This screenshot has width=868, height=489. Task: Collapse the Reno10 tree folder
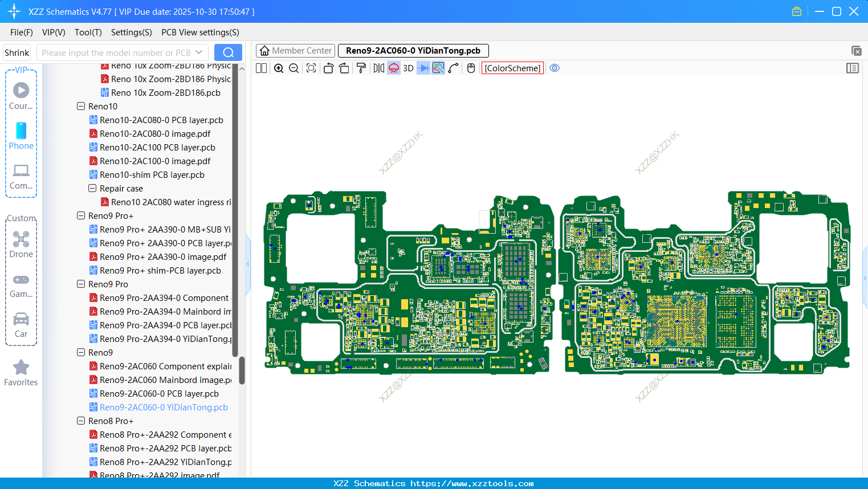coord(81,107)
